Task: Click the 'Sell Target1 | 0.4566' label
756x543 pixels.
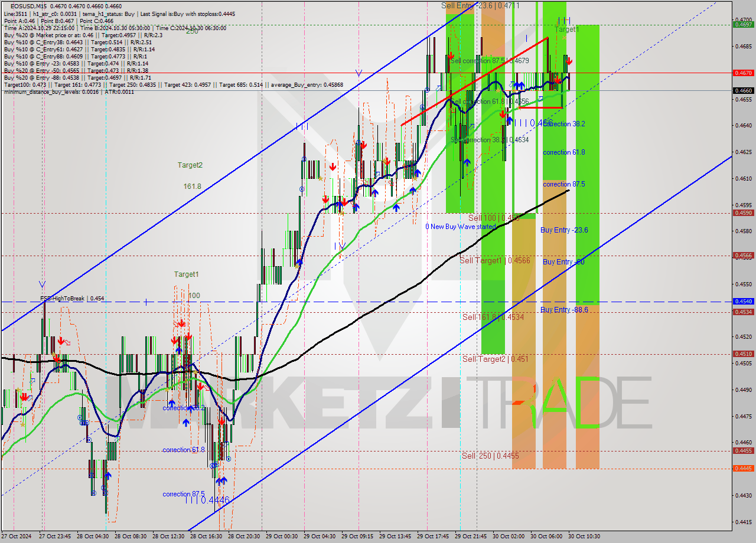Action: 495,260
